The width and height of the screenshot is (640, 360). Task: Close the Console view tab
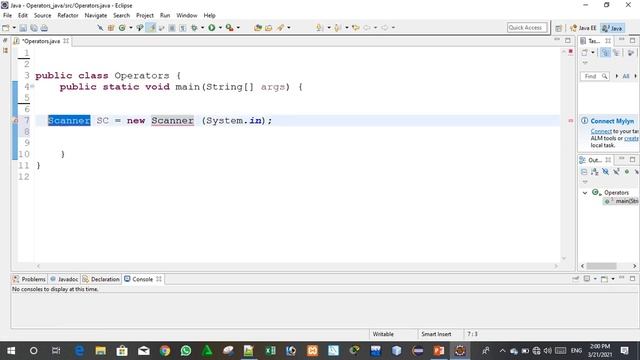pyautogui.click(x=159, y=279)
